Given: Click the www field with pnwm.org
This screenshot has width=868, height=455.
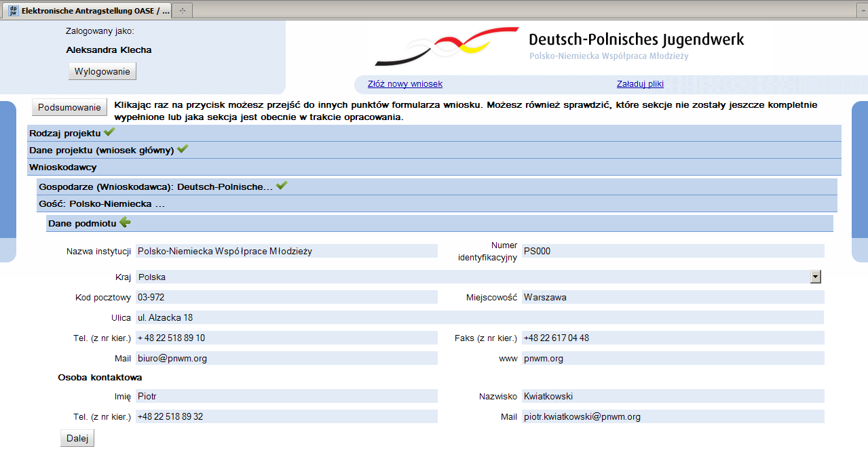Looking at the screenshot, I should pos(673,358).
